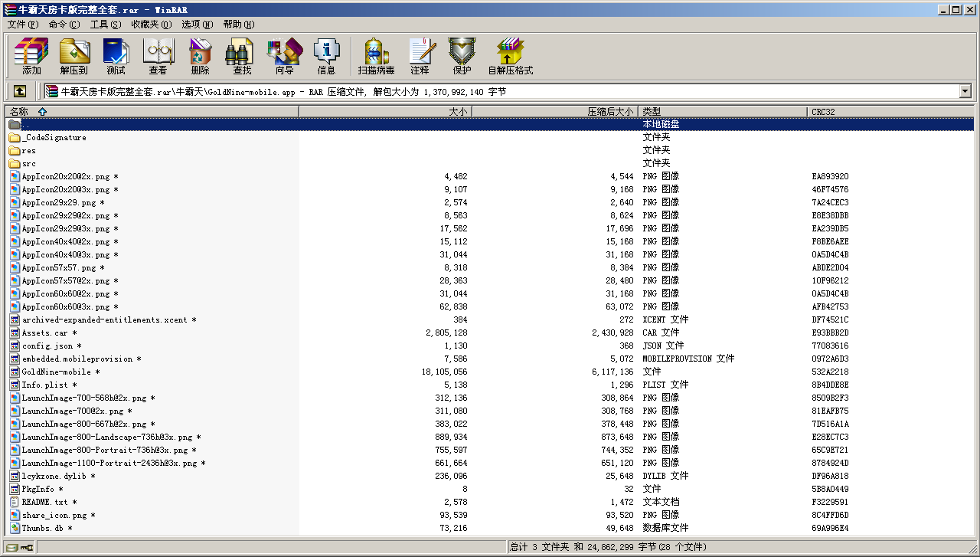Open the 工具 (Tools) menu
Screen dimensions: 980x557
coord(105,25)
